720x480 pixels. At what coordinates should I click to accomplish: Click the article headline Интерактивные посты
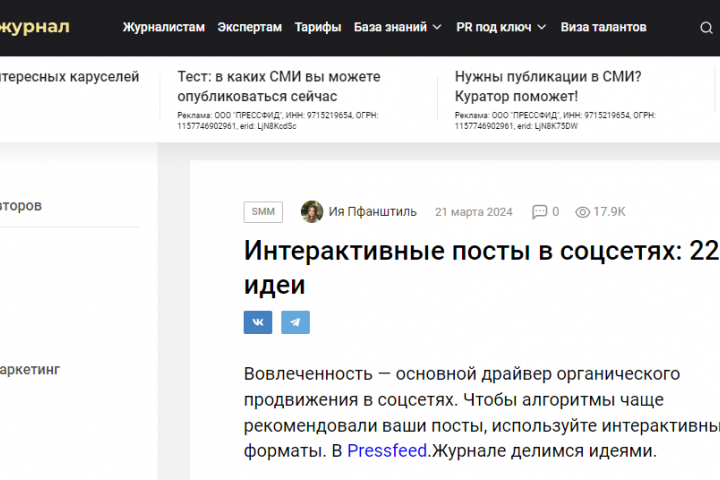coord(481,268)
